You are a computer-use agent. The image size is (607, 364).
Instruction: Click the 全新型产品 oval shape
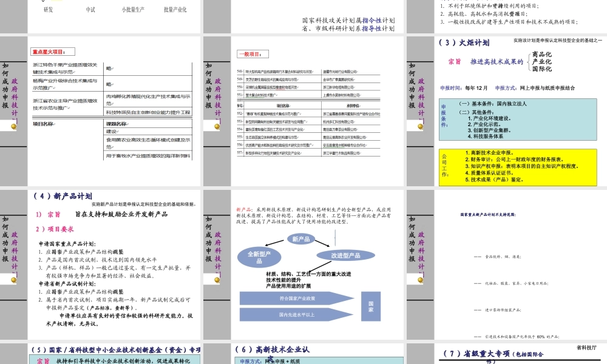[259, 257]
